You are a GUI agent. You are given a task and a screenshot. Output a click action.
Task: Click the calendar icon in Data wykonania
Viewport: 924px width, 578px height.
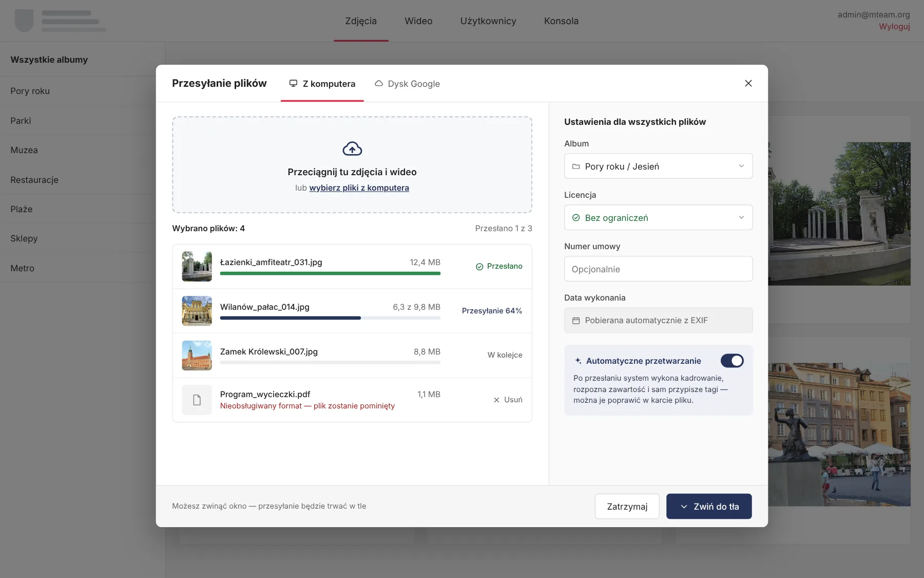point(576,321)
